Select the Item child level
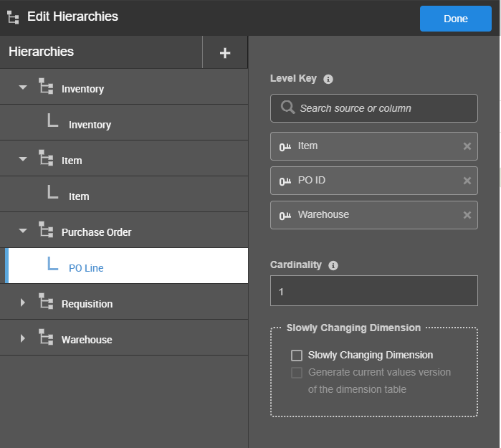 pyautogui.click(x=79, y=196)
